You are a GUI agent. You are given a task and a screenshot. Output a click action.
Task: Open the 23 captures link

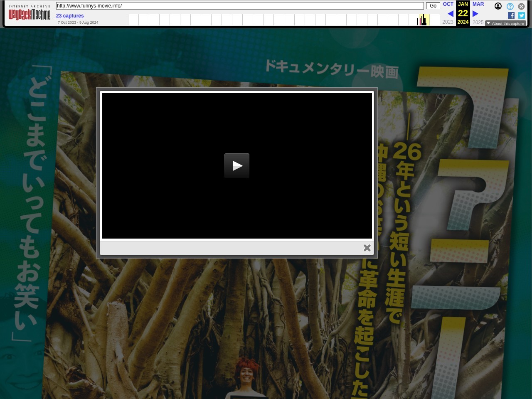pos(70,16)
